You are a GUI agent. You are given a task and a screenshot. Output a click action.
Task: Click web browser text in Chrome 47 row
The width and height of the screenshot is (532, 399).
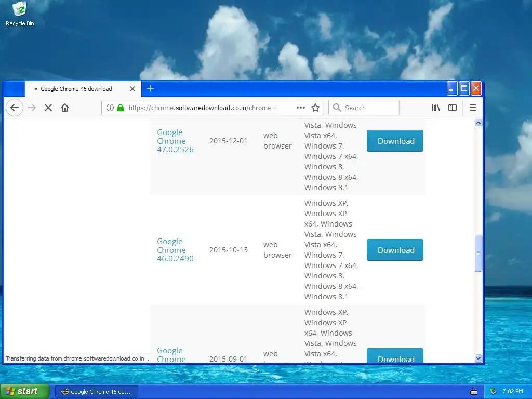click(x=277, y=141)
